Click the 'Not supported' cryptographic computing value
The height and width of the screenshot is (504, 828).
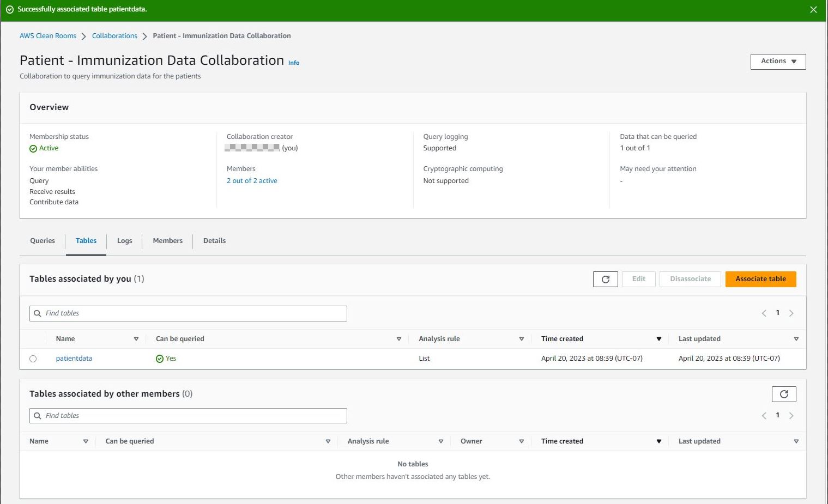pyautogui.click(x=446, y=181)
